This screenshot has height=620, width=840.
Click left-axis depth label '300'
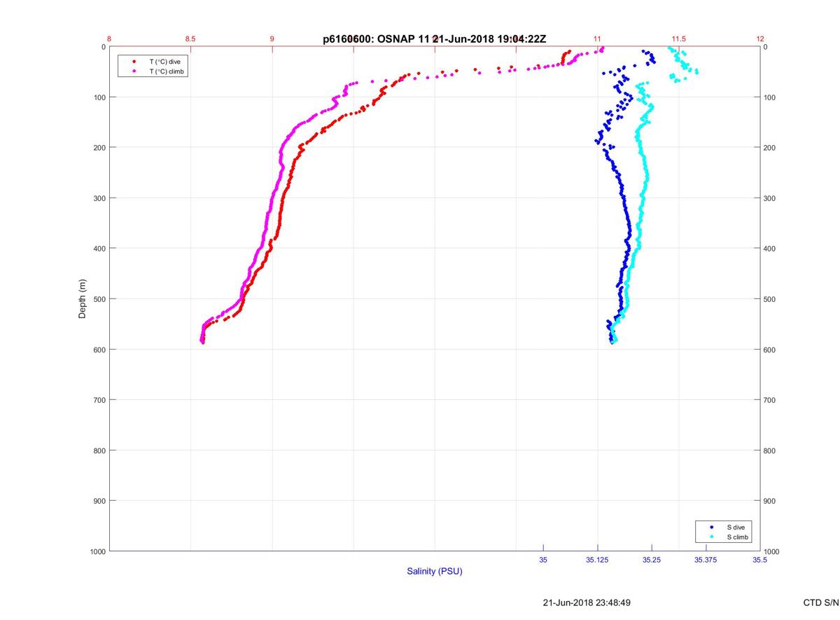tap(99, 198)
